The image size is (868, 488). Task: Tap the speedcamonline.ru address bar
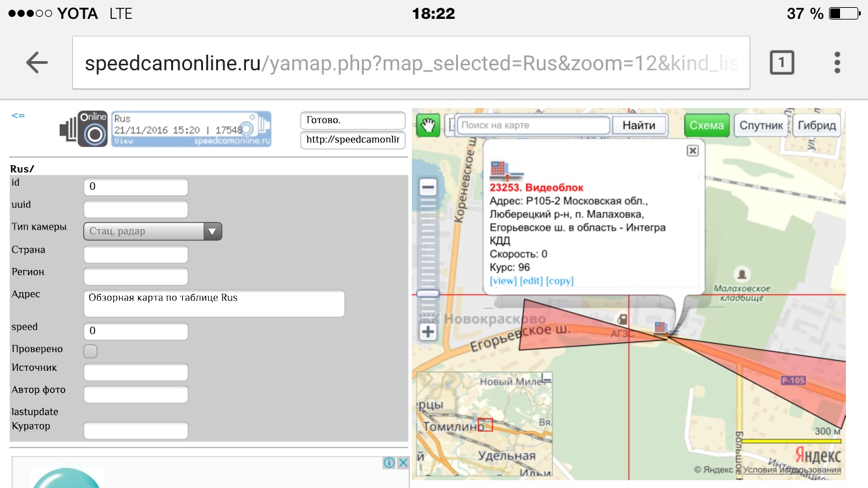click(411, 62)
